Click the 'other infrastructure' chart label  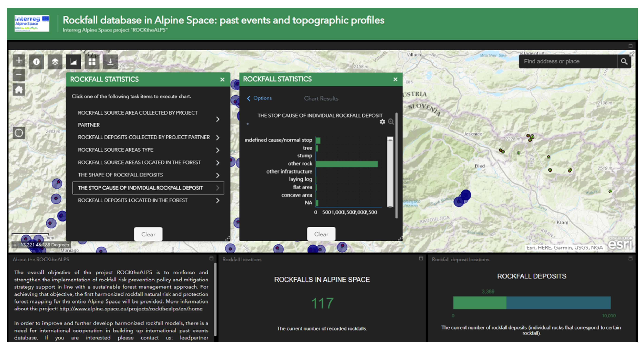click(289, 171)
